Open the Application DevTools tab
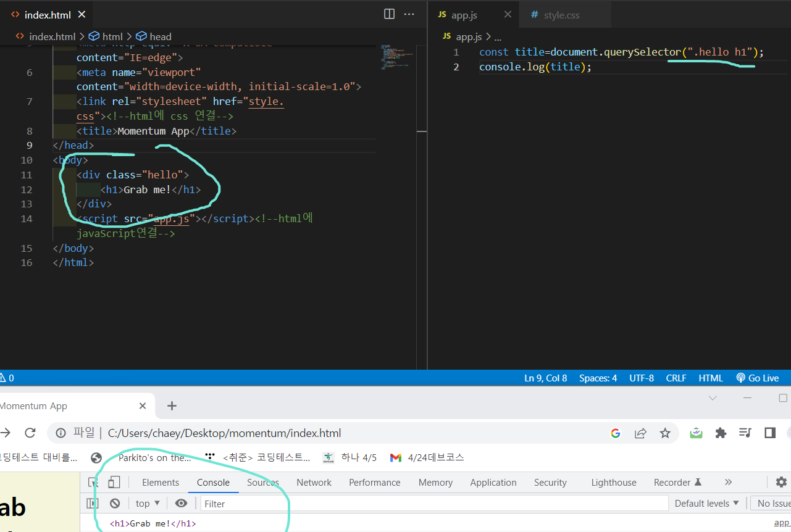This screenshot has width=791, height=532. (x=493, y=483)
